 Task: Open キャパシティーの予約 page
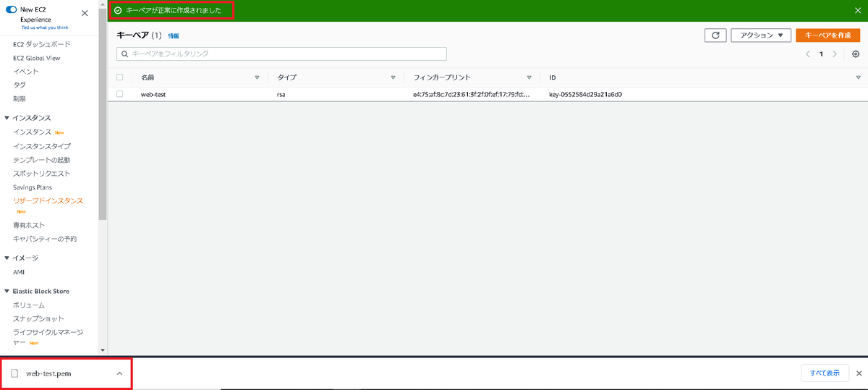pyautogui.click(x=45, y=239)
